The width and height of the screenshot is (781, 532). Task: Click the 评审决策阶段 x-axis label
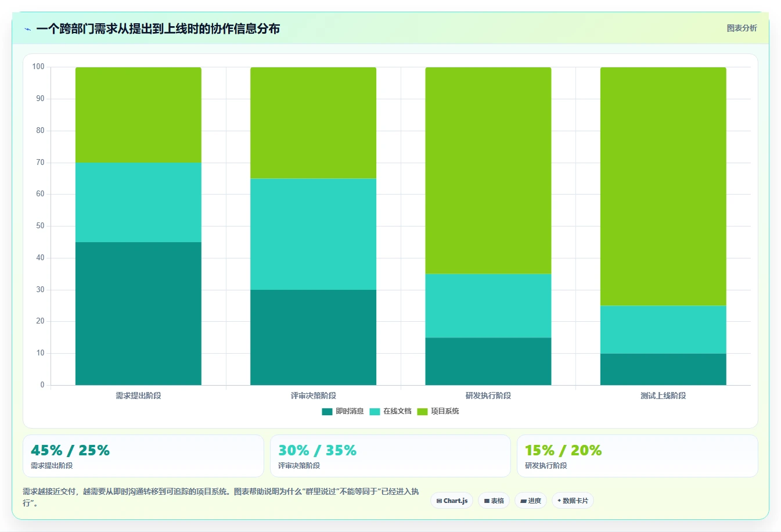(313, 396)
